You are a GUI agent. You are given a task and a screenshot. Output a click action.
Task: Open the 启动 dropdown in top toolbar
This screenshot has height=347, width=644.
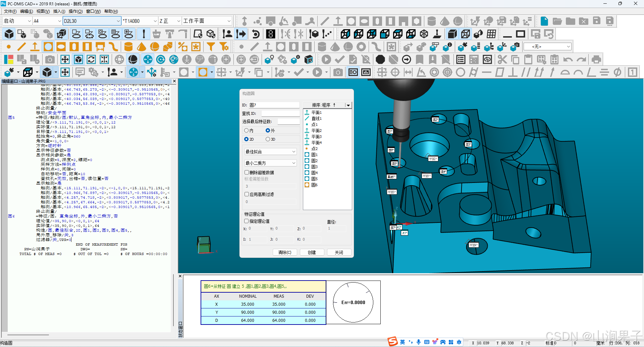point(17,21)
